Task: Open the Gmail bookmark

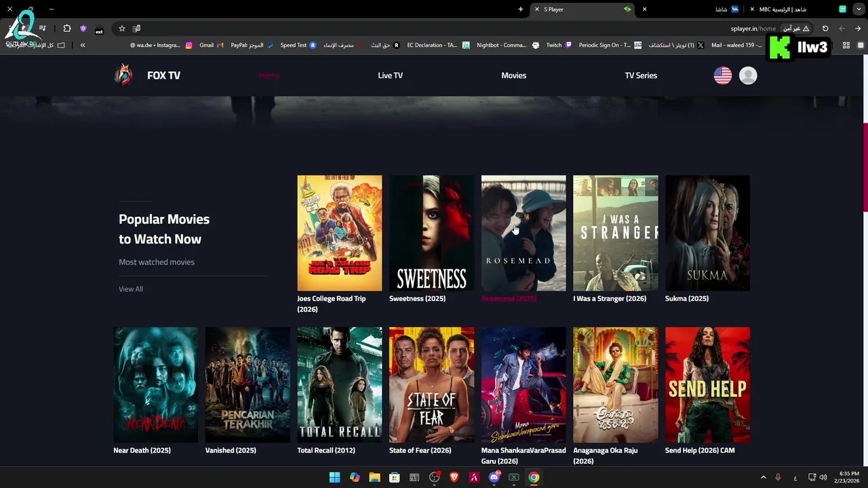Action: point(211,45)
